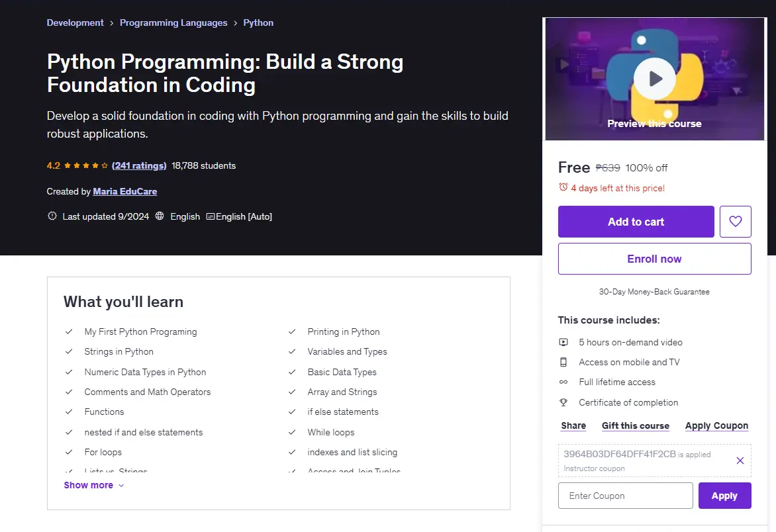Click the 4.2 rating score
Screen dimensions: 776x532
coord(54,165)
